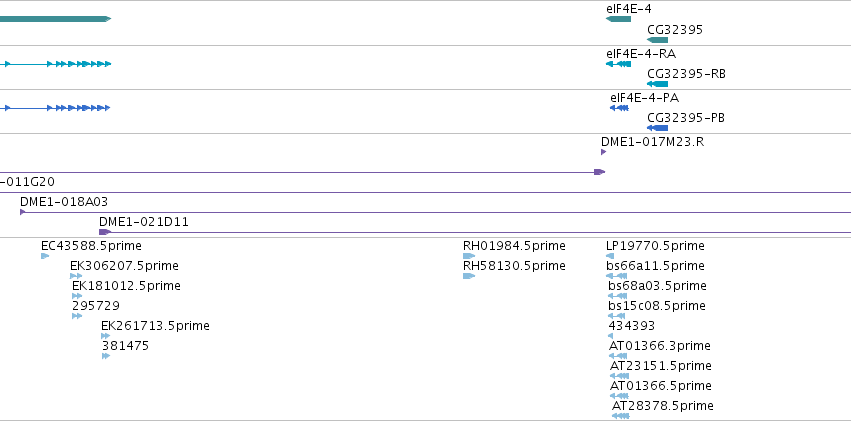
Task: Click the AT01366.3prime label
Action: click(x=660, y=346)
